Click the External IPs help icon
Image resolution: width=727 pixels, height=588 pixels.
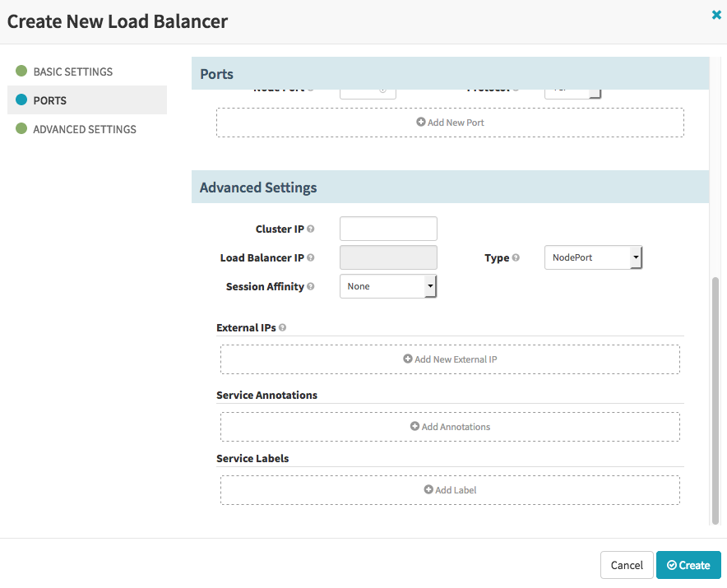[282, 327]
